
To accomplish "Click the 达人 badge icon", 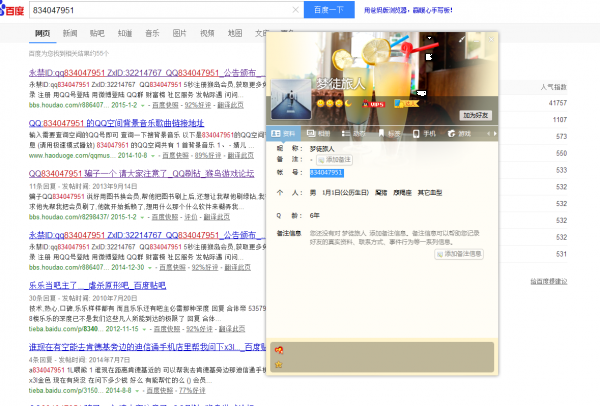I will [407, 103].
